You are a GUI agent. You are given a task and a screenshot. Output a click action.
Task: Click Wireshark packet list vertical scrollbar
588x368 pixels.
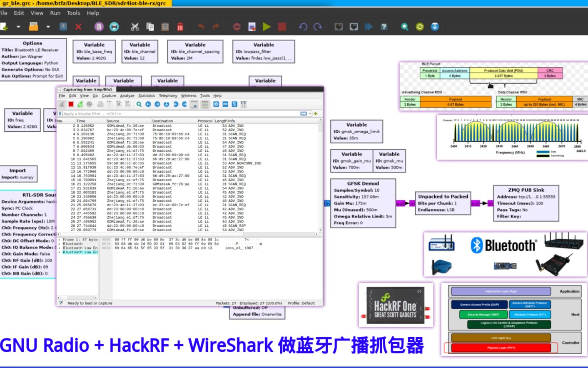click(x=321, y=175)
